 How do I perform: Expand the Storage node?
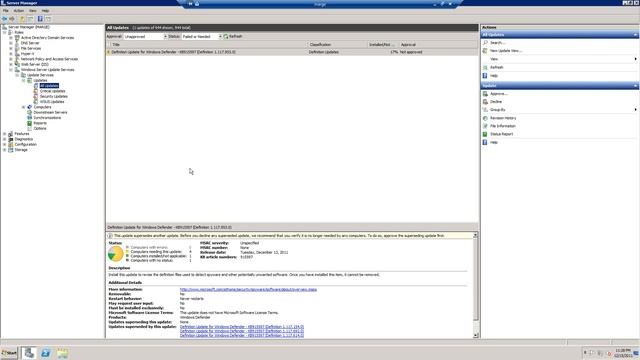point(5,150)
